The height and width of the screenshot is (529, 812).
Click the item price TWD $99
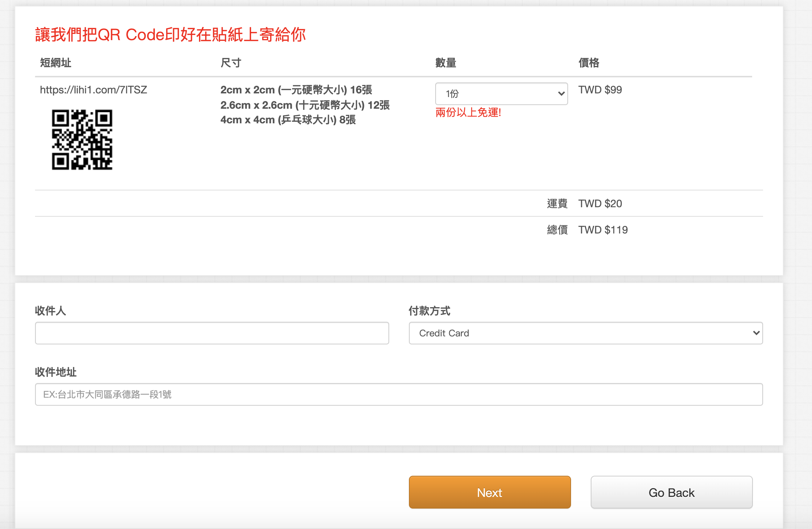(x=600, y=90)
